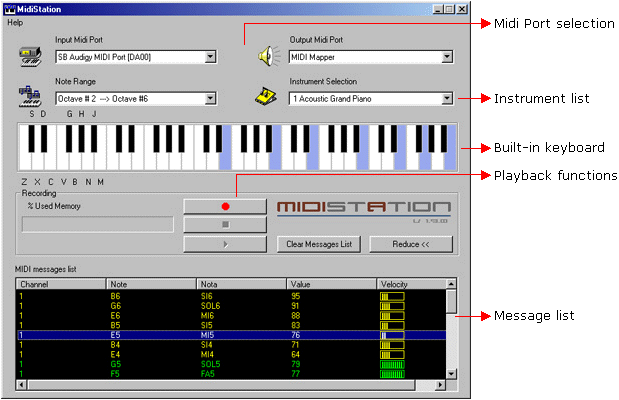Expand the Instrument Selection dropdown

tap(446, 99)
